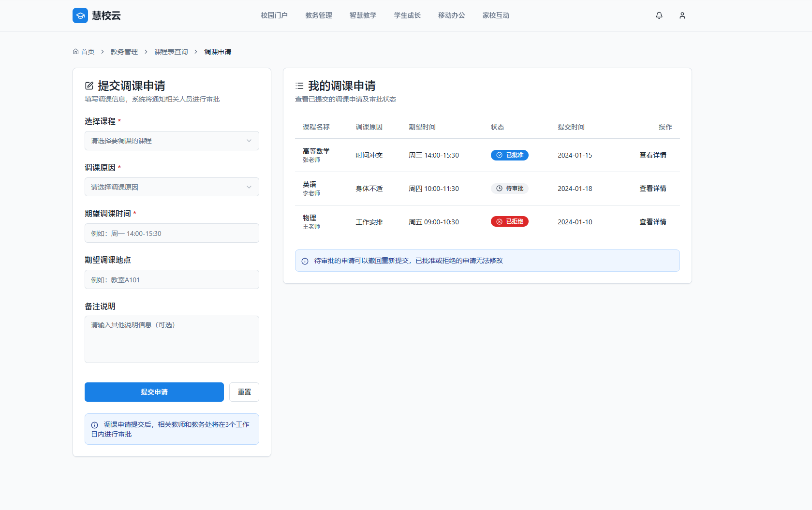The image size is (812, 510).
Task: Focus the 期望调课时间 input field
Action: (x=172, y=233)
